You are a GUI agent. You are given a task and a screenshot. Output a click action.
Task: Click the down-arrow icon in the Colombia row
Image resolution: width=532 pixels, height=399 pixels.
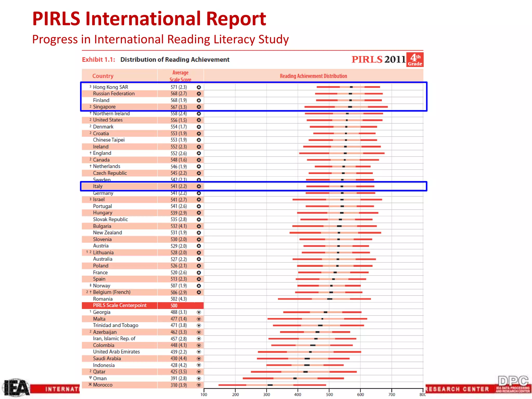tap(199, 345)
